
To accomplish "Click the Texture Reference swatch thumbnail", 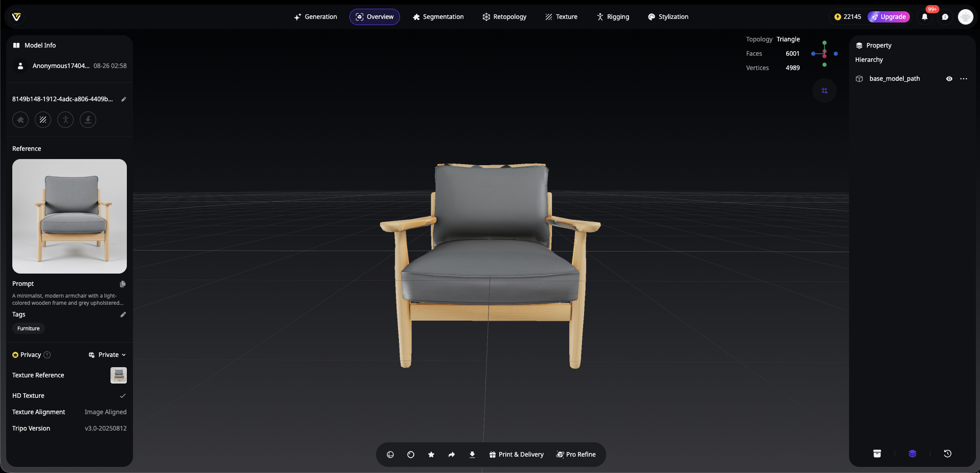I will coord(119,375).
